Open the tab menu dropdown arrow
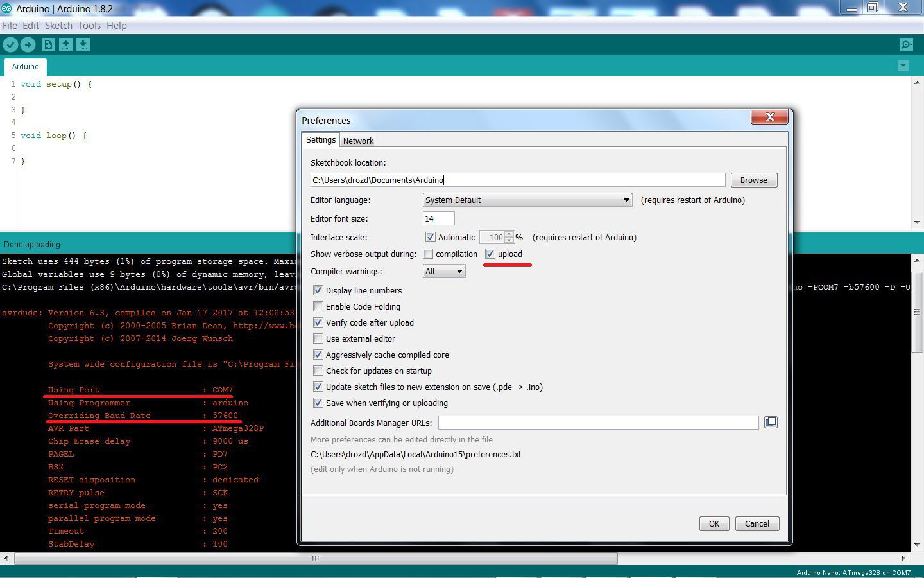 (903, 66)
